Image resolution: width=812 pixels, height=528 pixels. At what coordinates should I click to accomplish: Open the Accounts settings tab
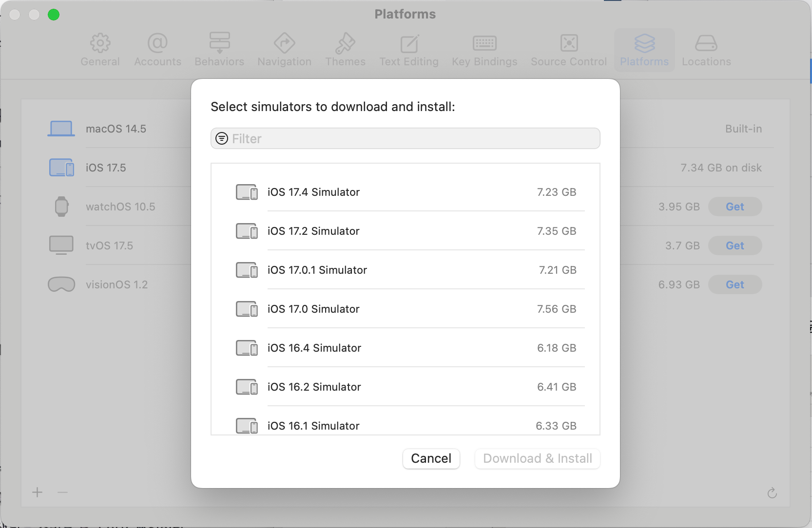pyautogui.click(x=157, y=50)
